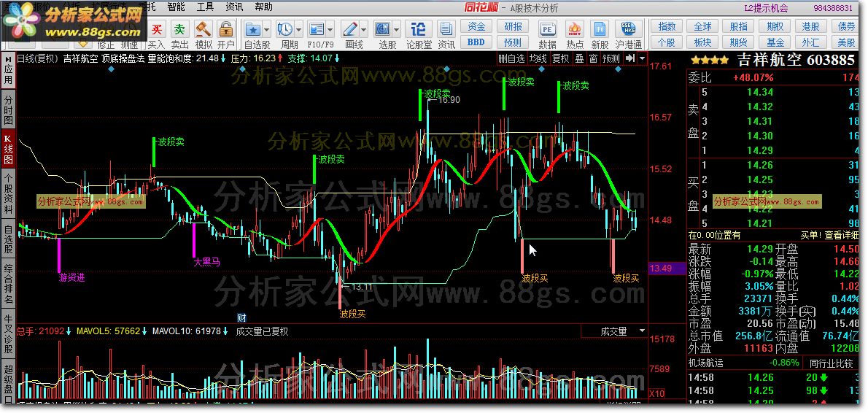The height and width of the screenshot is (413, 868).
Task: Expand the 周期 period dropdown arrow
Action: pyautogui.click(x=299, y=28)
